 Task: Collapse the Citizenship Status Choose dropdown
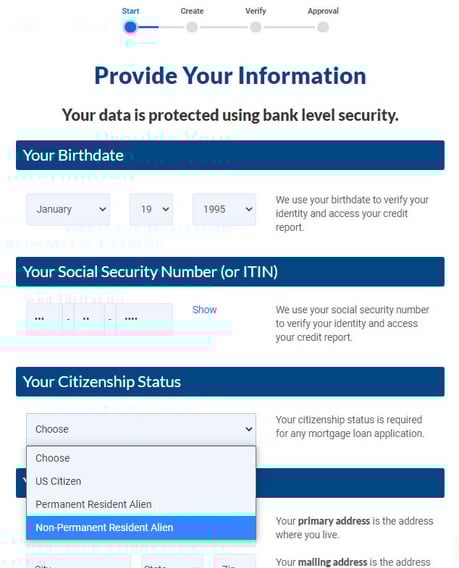(x=141, y=429)
